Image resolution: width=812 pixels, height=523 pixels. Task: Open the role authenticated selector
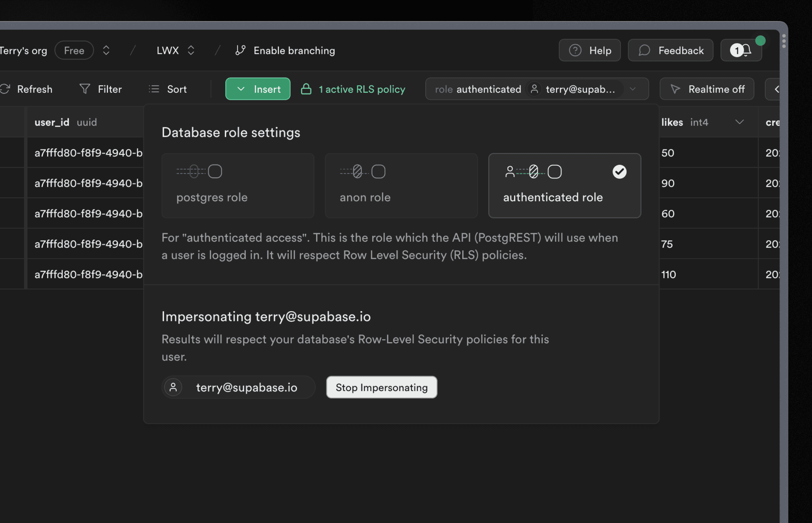pos(536,89)
